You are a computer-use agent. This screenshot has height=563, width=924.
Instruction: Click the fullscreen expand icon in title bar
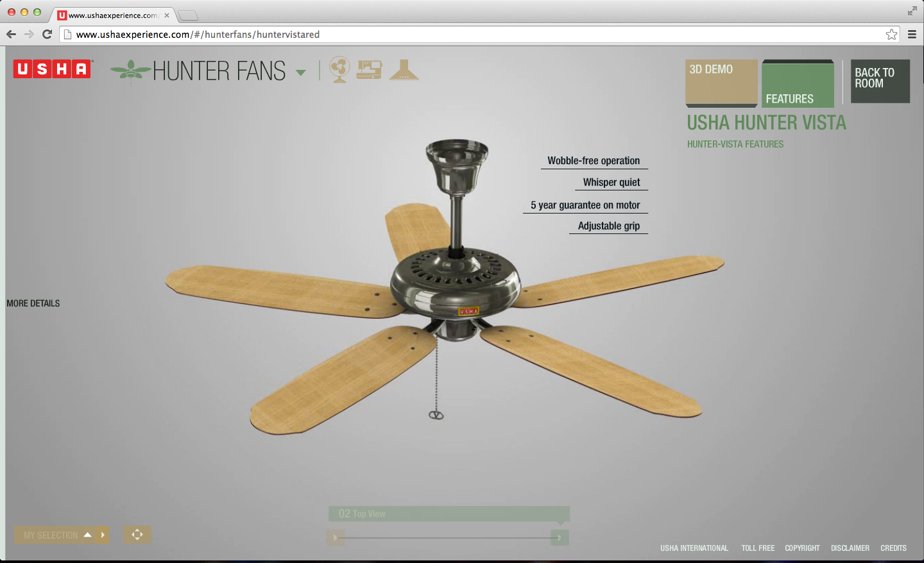[912, 11]
